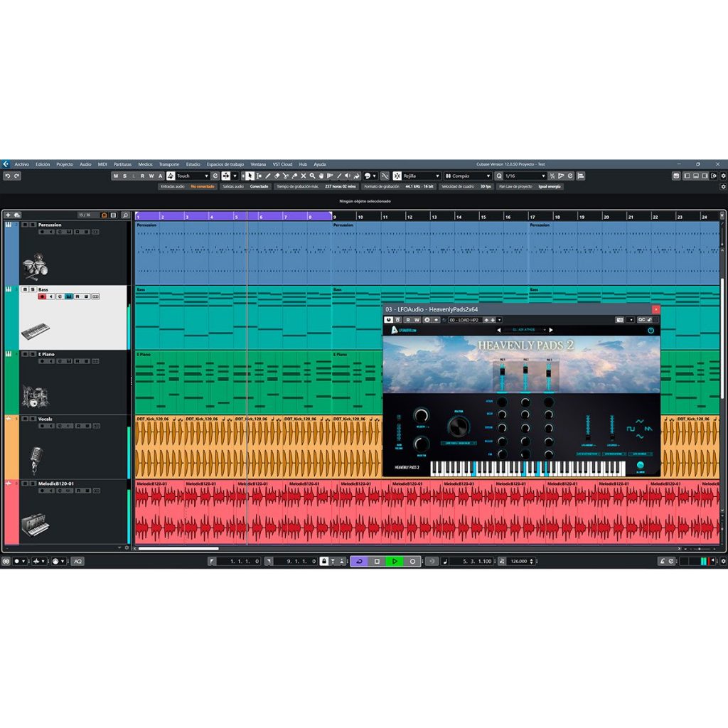Select the Object Selection arrow tool
Image resolution: width=728 pixels, height=728 pixels.
(x=250, y=176)
